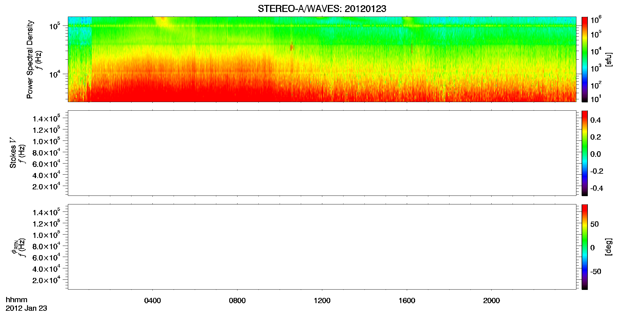This screenshot has width=644, height=332.
Task: Select the 1200 time tick label
Action: point(322,301)
